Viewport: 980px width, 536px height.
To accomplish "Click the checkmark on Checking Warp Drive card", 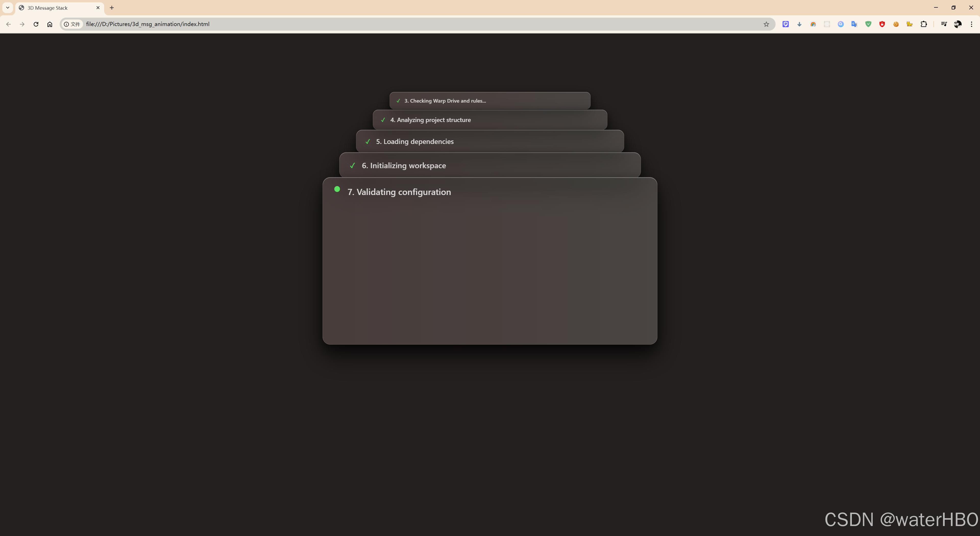I will [398, 101].
